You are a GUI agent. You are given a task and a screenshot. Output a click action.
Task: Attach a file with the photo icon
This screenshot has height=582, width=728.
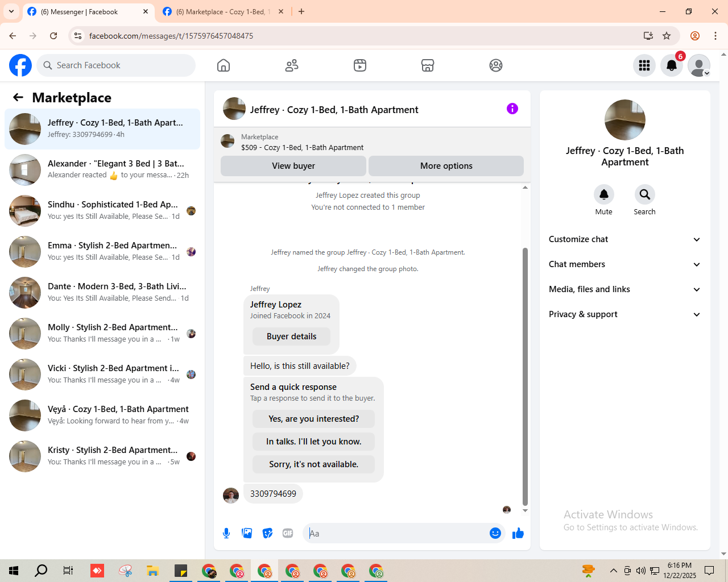click(x=247, y=533)
